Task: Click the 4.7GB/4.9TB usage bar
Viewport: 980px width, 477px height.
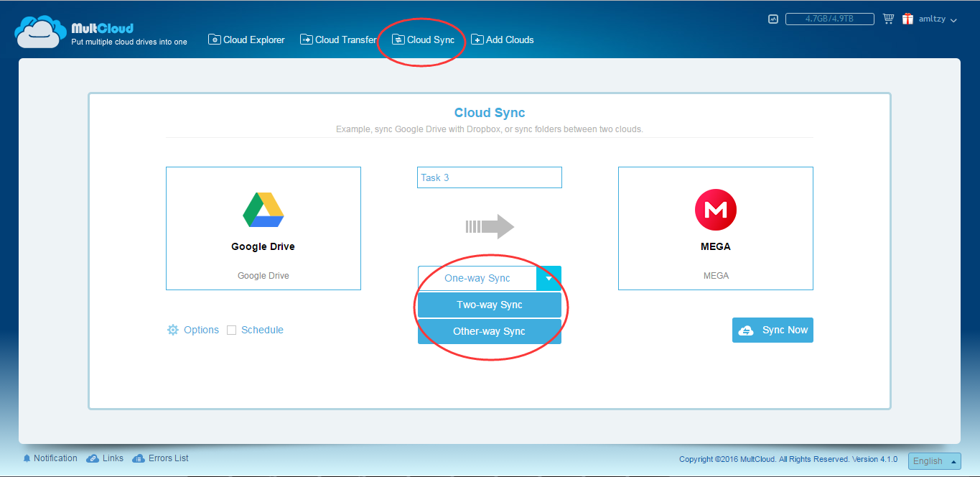Action: pyautogui.click(x=829, y=19)
